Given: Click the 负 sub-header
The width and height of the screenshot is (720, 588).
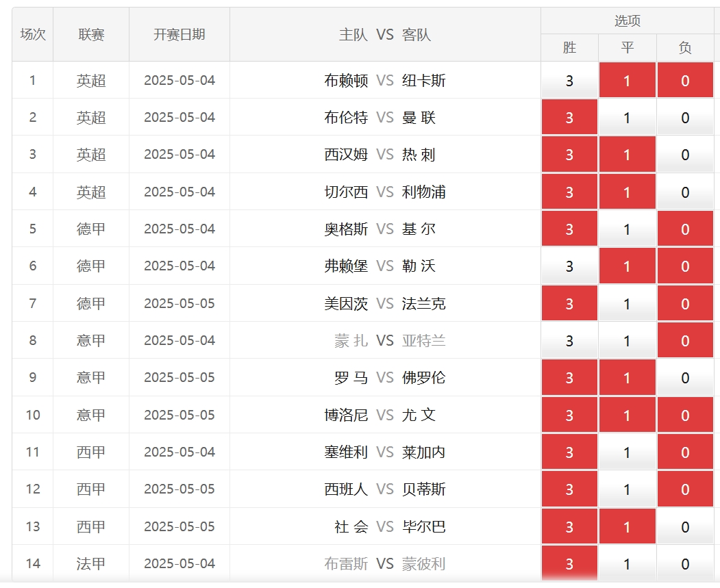Looking at the screenshot, I should [x=685, y=47].
